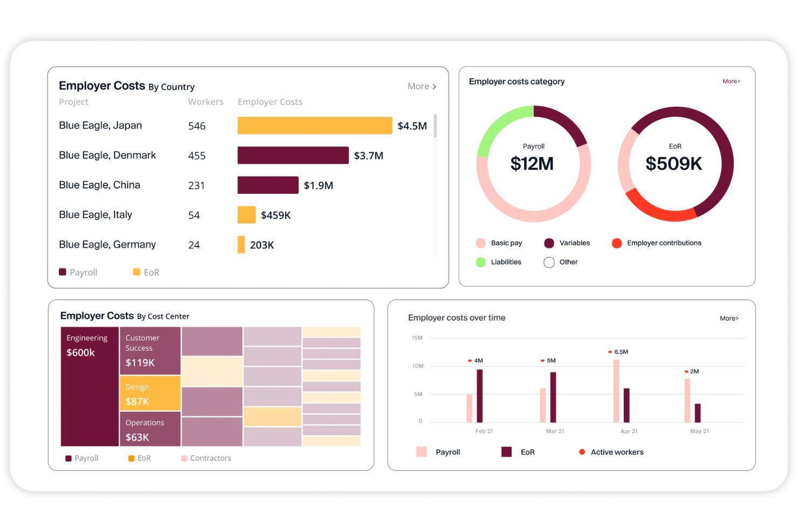Click the Payroll legend in cost center chart
Viewport: 798px width, 532px height.
[81, 458]
